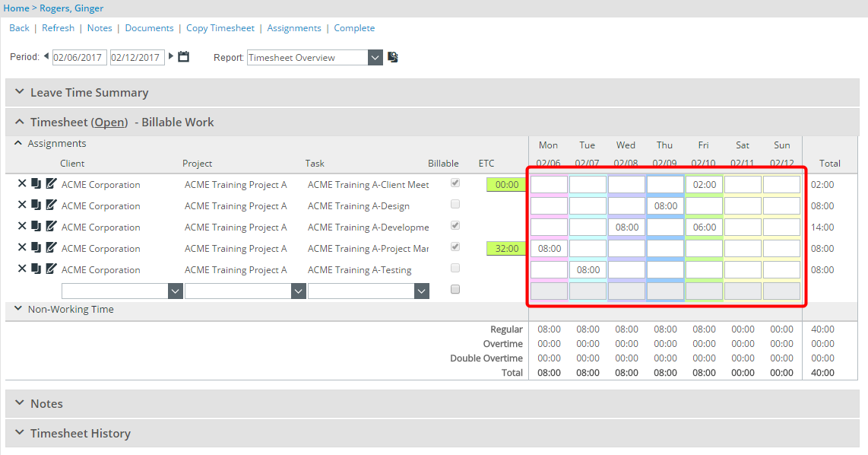The image size is (868, 455).
Task: Edit the ACME Training A-Development row details
Action: pos(51,226)
